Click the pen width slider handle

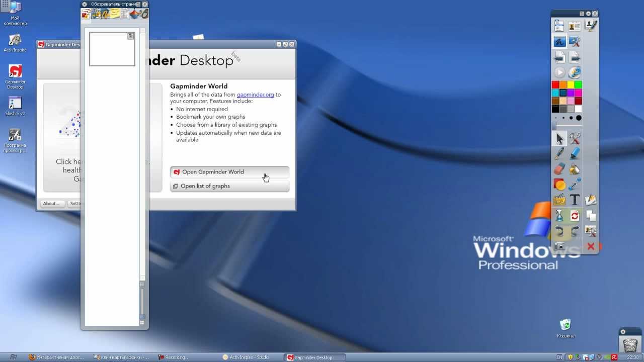[x=554, y=126]
